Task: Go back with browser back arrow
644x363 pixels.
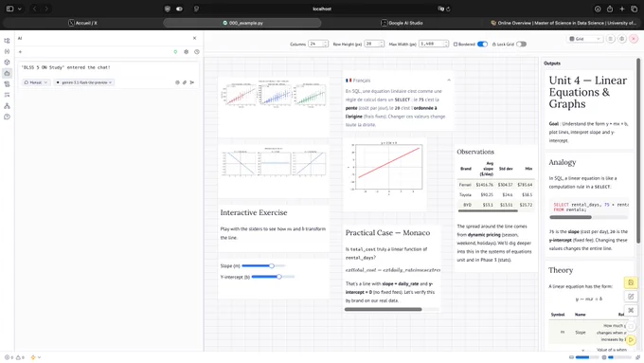Action: point(34,9)
